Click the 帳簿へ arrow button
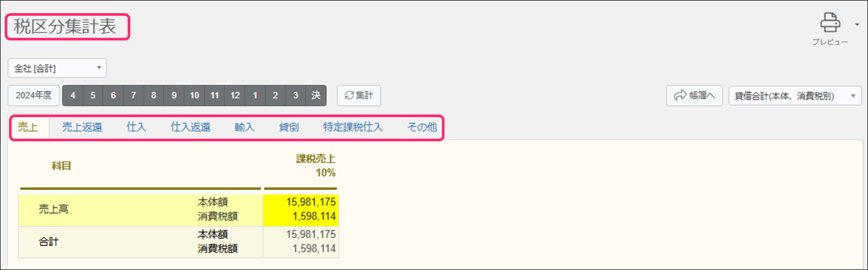Image resolution: width=868 pixels, height=270 pixels. [695, 96]
